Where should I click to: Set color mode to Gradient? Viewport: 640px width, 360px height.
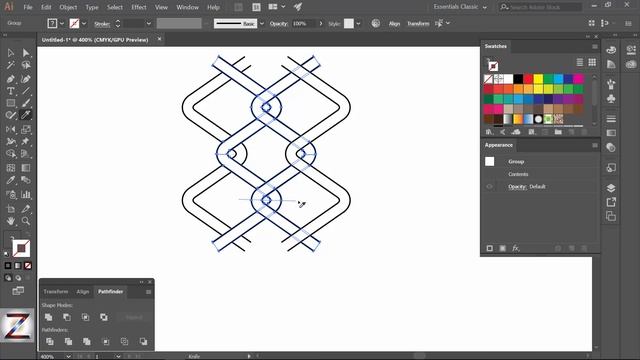tap(18, 266)
